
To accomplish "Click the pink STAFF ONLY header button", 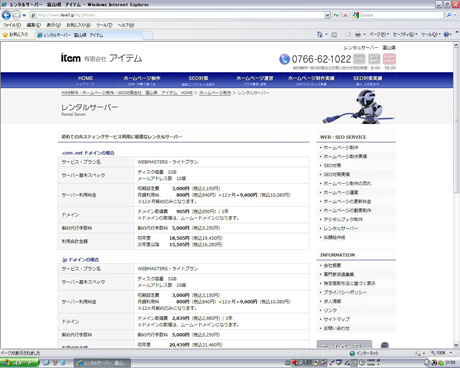I will click(x=389, y=59).
